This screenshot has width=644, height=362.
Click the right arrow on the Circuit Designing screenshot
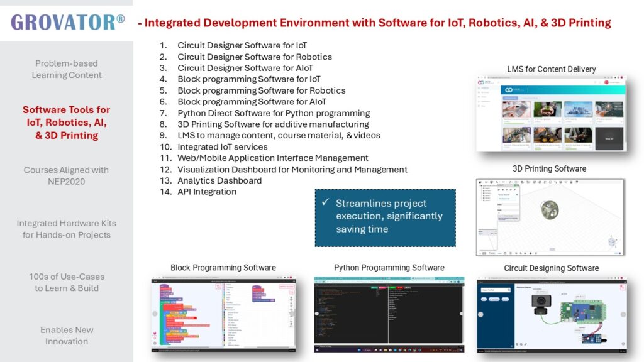(x=623, y=314)
